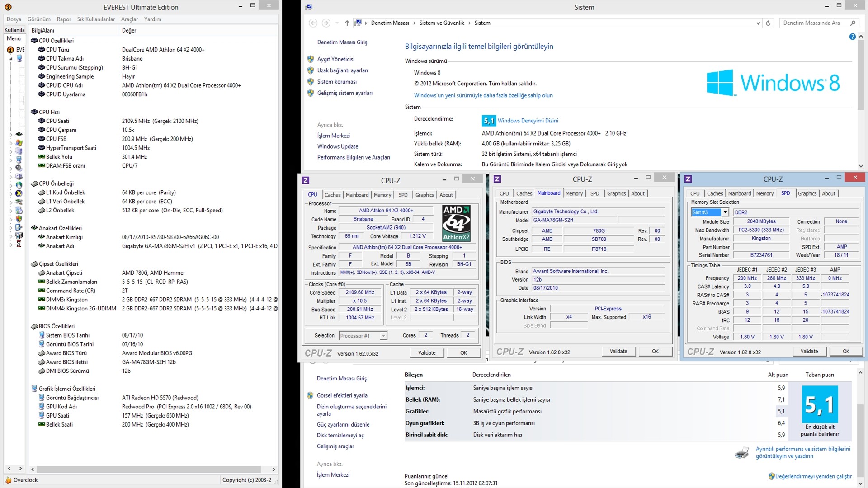Click Sistem ve Güvenlik breadcrumb
This screenshot has height=488, width=868.
(442, 23)
